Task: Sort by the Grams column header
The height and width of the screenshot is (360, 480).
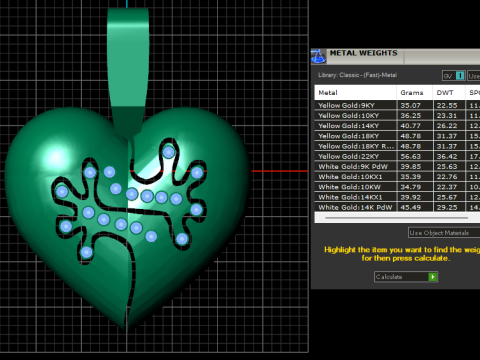Action: (x=414, y=93)
